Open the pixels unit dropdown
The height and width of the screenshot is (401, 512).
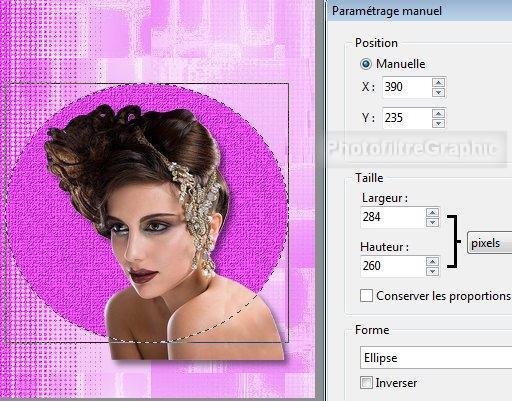click(489, 243)
